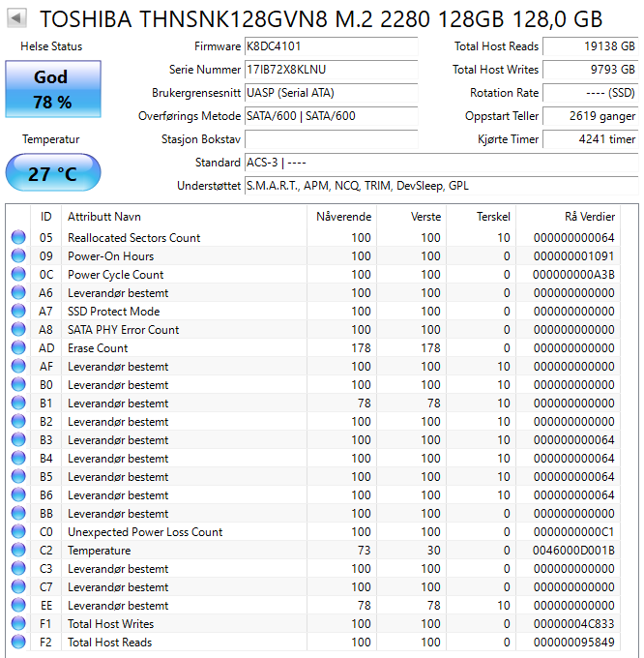Click the status orb beside SATA PHY Error Count
Image resolution: width=644 pixels, height=658 pixels.
18,329
